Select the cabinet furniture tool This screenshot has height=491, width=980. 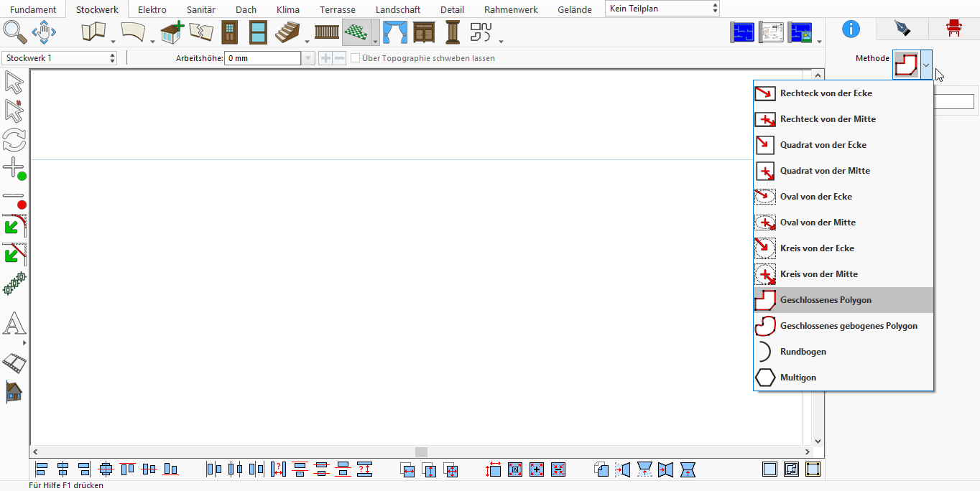[424, 32]
